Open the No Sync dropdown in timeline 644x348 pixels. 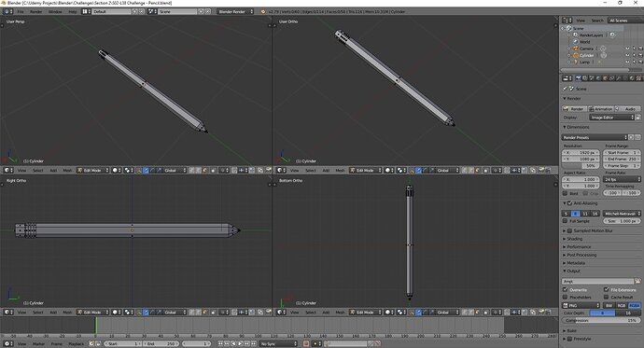pyautogui.click(x=278, y=344)
